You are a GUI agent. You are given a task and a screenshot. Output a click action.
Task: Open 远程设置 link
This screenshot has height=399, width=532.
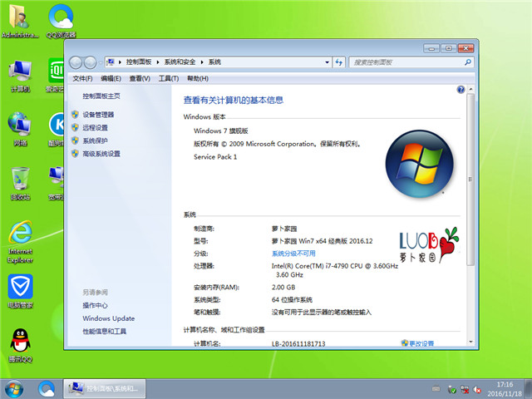95,127
